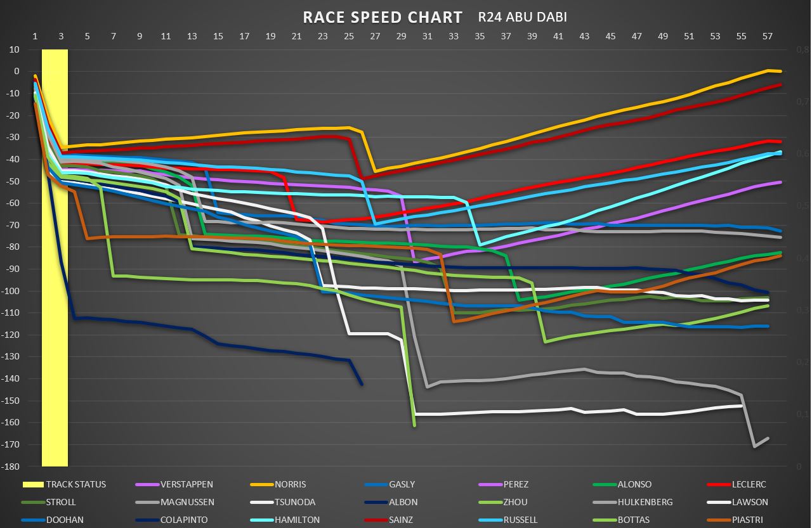Click the -140 value on the left axis
The width and height of the screenshot is (812, 528).
click(11, 379)
